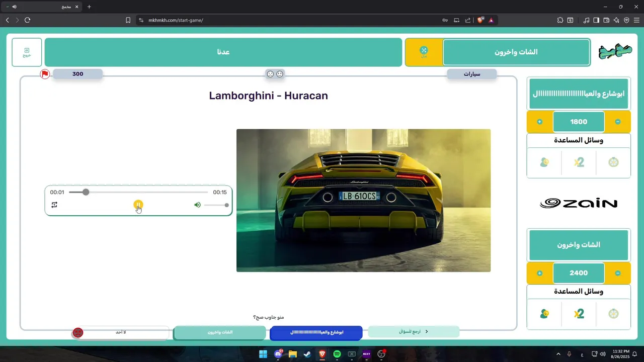Expand the system tray hidden icons
This screenshot has height=362, width=644.
(558, 354)
